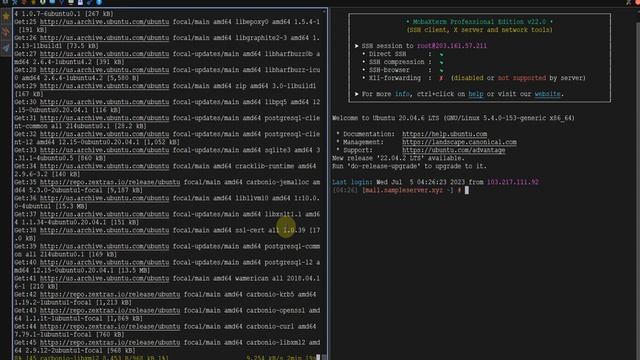Screen dimensions: 640x360
Task: Click the 'SSH-browser' label
Action: [x=389, y=70]
